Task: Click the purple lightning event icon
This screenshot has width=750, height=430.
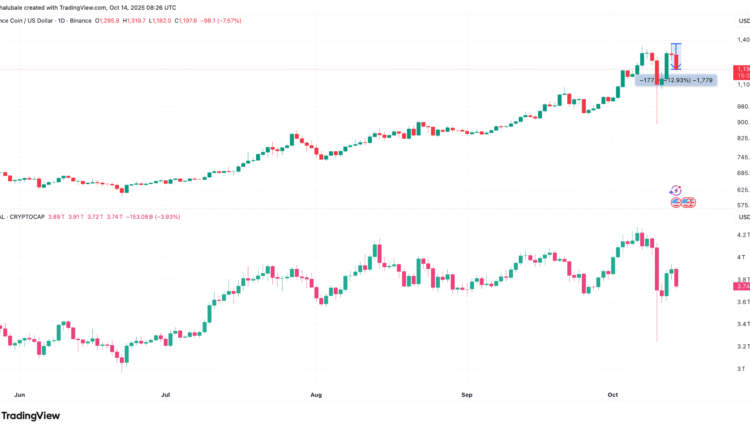Action: pos(675,190)
